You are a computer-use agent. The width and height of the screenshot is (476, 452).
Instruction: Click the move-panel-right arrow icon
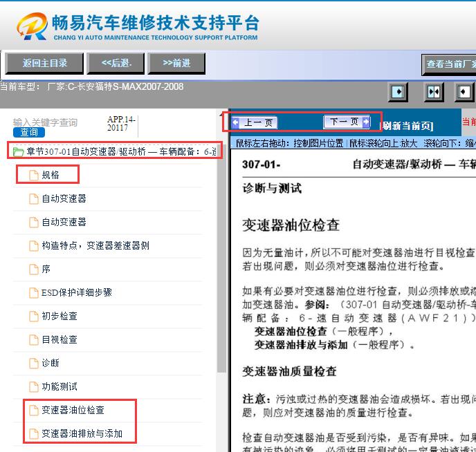398,92
